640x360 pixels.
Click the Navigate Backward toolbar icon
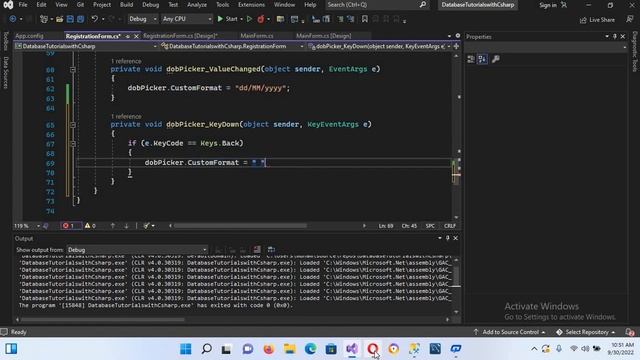tap(13, 19)
